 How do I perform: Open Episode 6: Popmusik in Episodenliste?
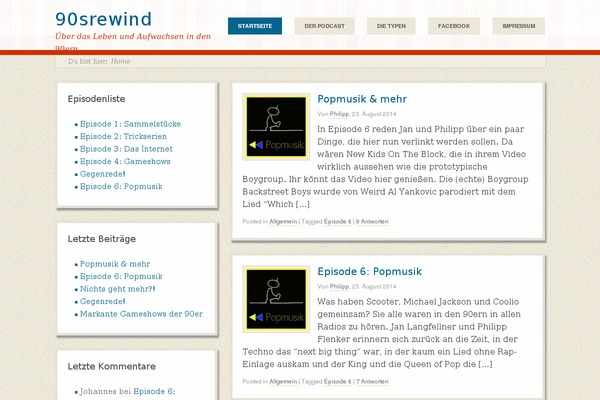click(x=121, y=186)
